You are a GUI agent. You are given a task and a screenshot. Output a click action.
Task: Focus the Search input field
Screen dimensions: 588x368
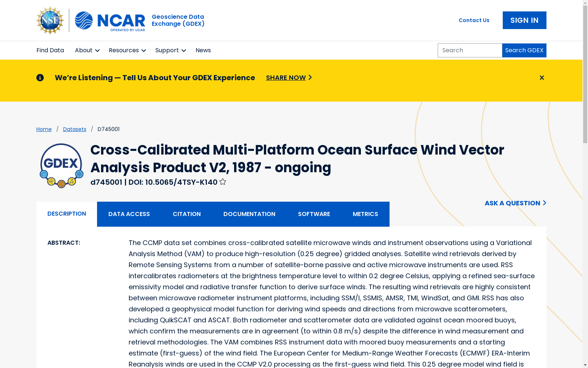[x=470, y=50]
